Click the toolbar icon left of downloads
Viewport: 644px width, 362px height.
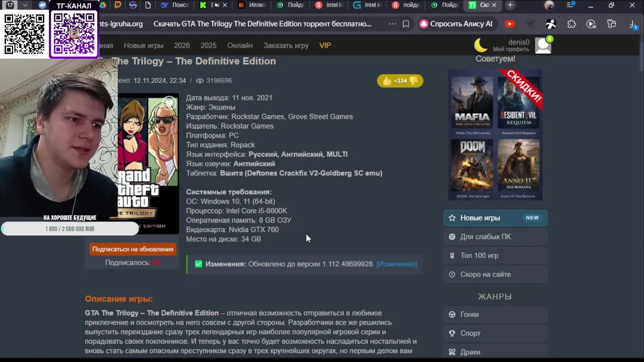(x=612, y=24)
